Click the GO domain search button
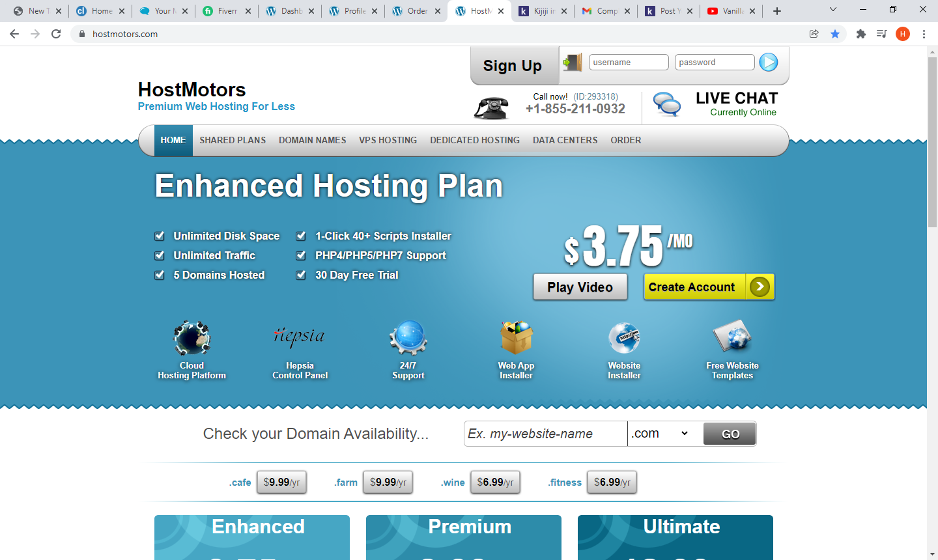938x560 pixels. [730, 434]
